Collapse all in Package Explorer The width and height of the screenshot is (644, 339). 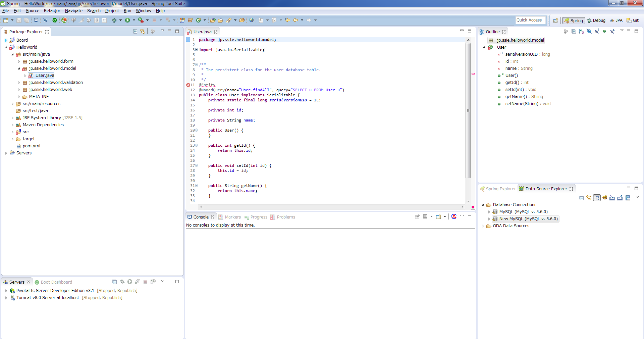(x=135, y=32)
